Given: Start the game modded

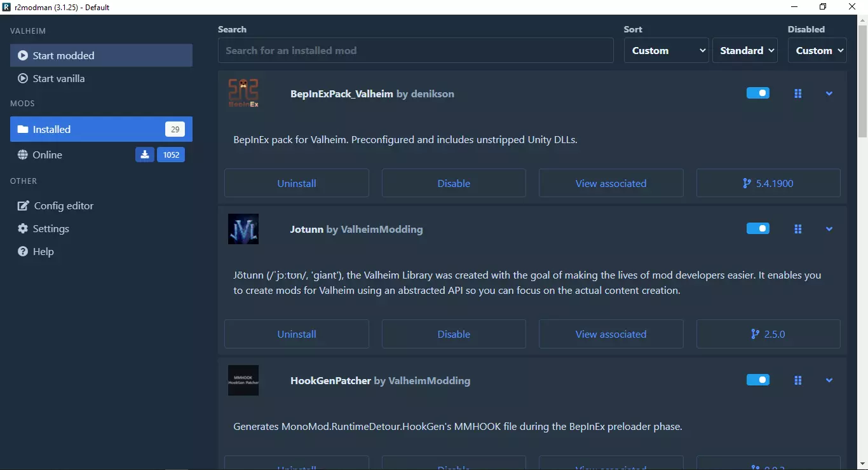Looking at the screenshot, I should pyautogui.click(x=101, y=55).
